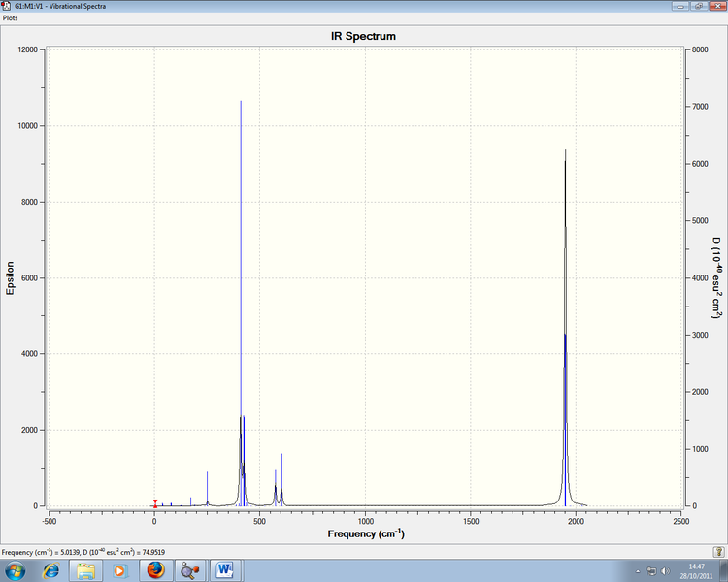The width and height of the screenshot is (728, 582).
Task: Click the Frequency (cm-1) axis label
Action: coord(366,533)
